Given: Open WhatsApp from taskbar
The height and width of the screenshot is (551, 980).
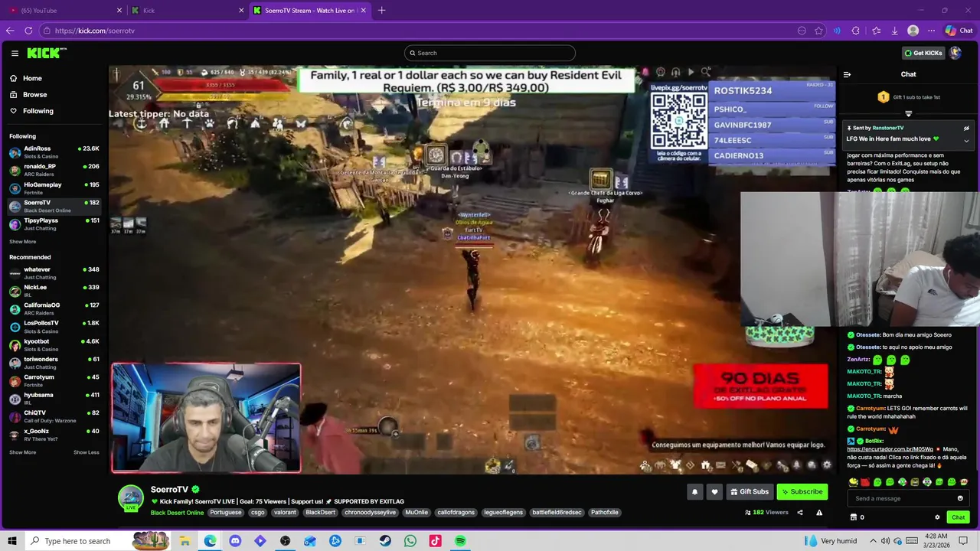Looking at the screenshot, I should pos(410,541).
